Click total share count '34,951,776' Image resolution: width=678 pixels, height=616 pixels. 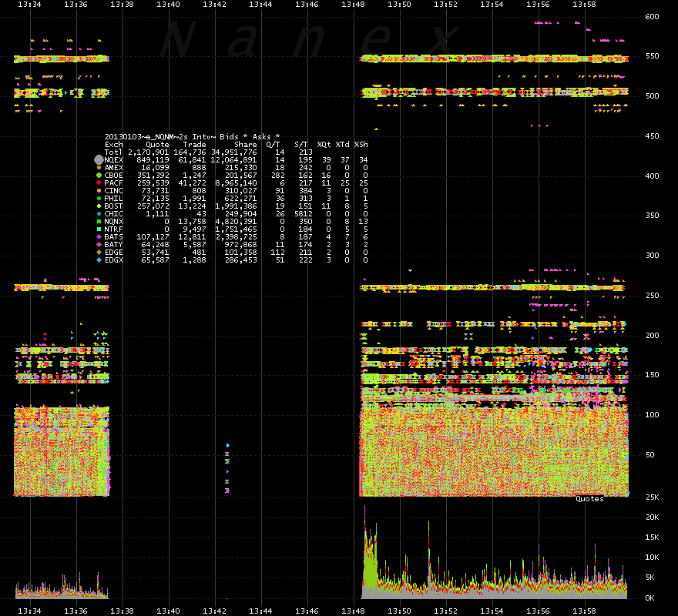pyautogui.click(x=234, y=152)
